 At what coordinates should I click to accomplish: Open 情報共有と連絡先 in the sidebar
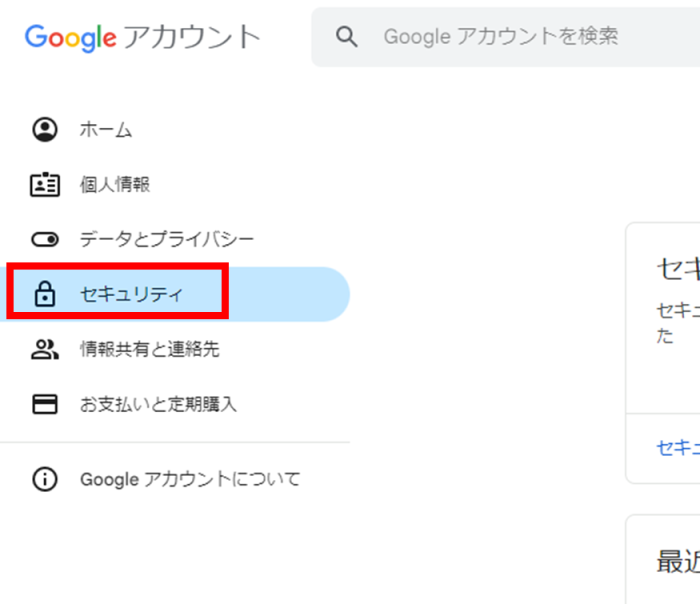point(150,350)
